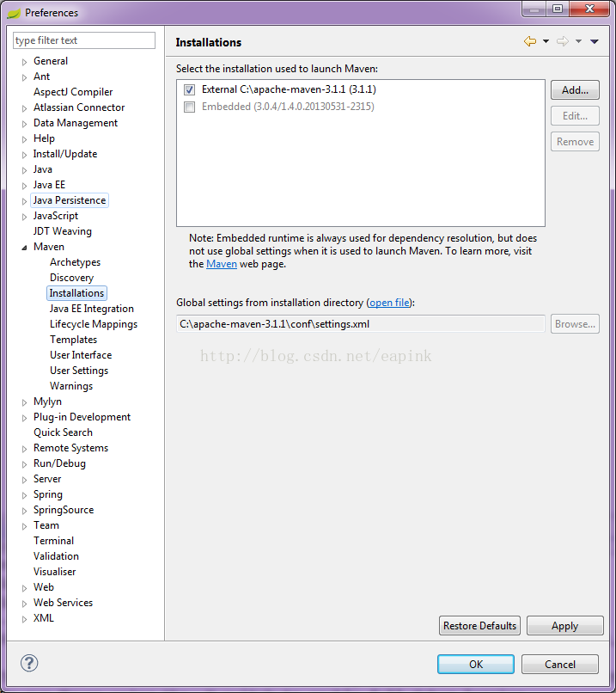The height and width of the screenshot is (693, 616).
Task: Click Restore Defaults button
Action: (x=479, y=626)
